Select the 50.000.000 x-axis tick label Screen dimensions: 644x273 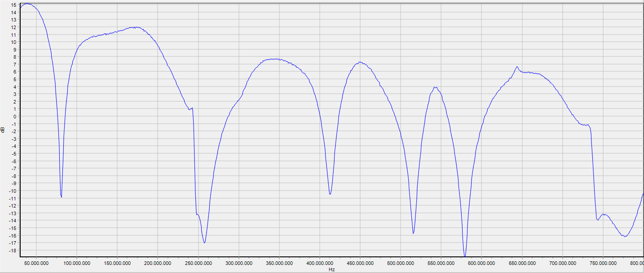click(x=36, y=263)
